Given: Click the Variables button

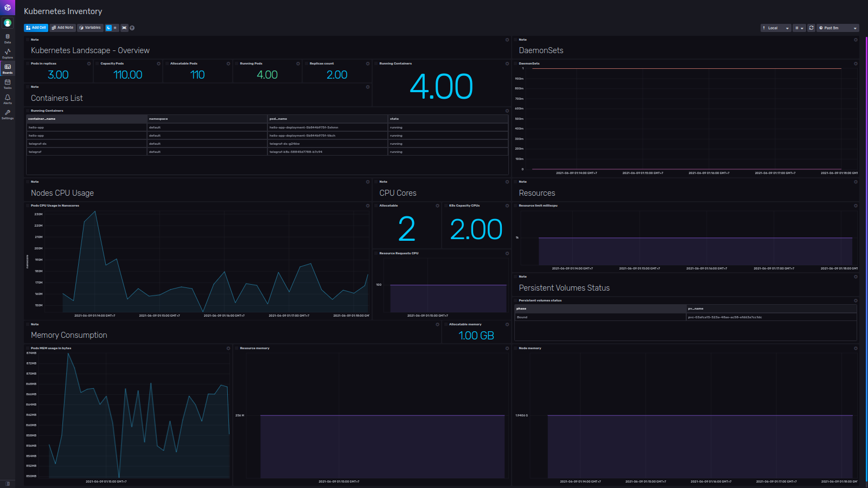Looking at the screenshot, I should tap(90, 28).
